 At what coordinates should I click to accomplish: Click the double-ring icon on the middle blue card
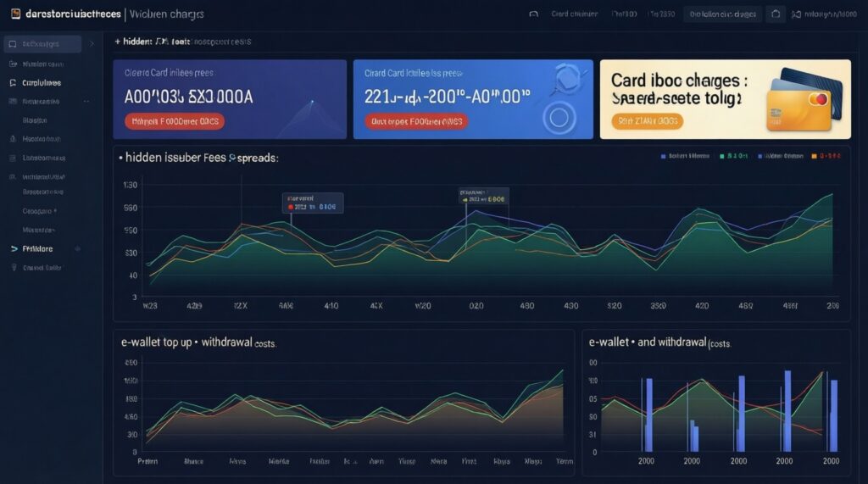[x=559, y=118]
